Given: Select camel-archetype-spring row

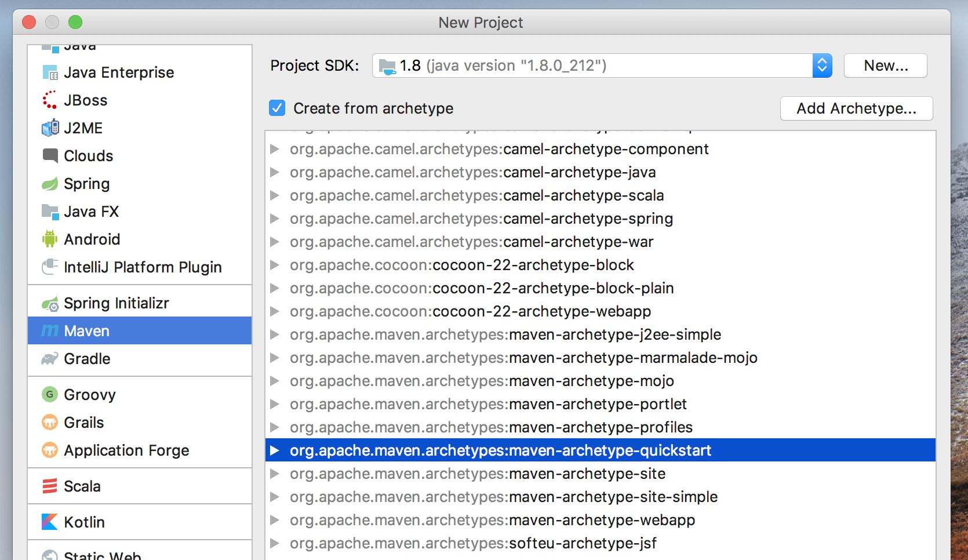Looking at the screenshot, I should pyautogui.click(x=601, y=219).
